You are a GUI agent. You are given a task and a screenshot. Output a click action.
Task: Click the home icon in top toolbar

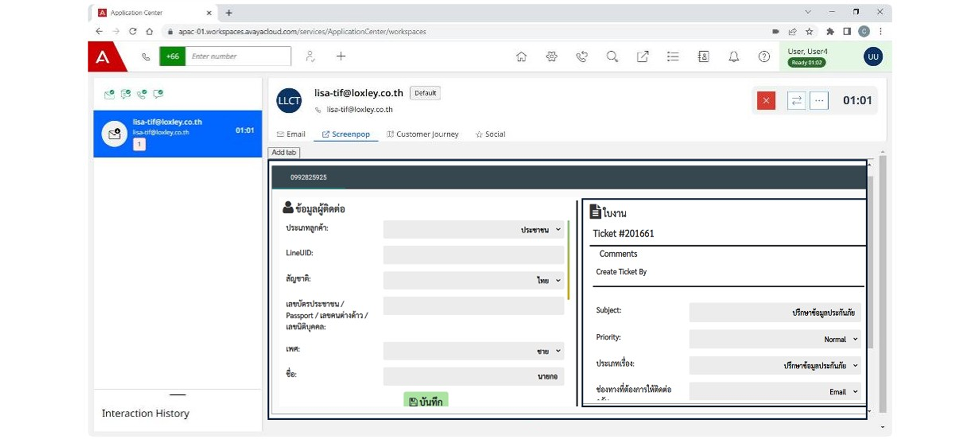tap(521, 57)
